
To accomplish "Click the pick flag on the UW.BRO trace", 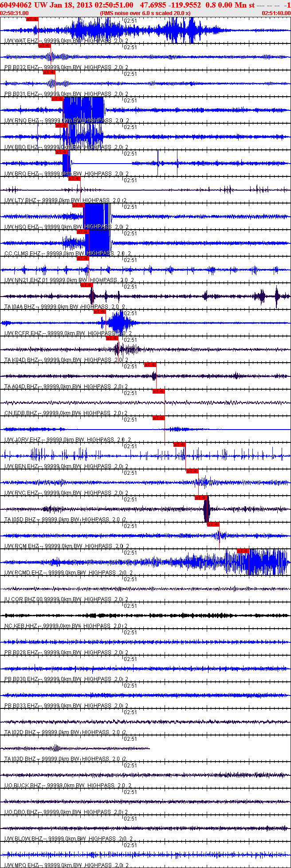I will tap(62, 152).
